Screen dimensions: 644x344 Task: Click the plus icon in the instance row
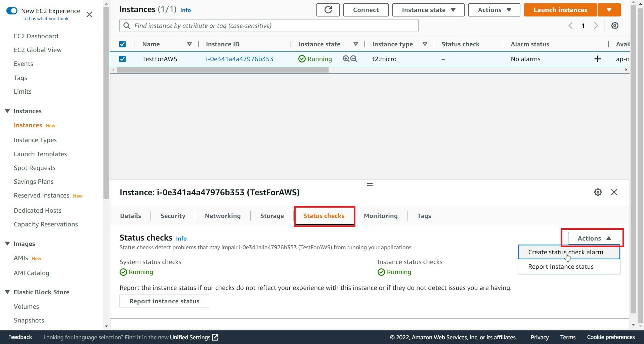598,59
